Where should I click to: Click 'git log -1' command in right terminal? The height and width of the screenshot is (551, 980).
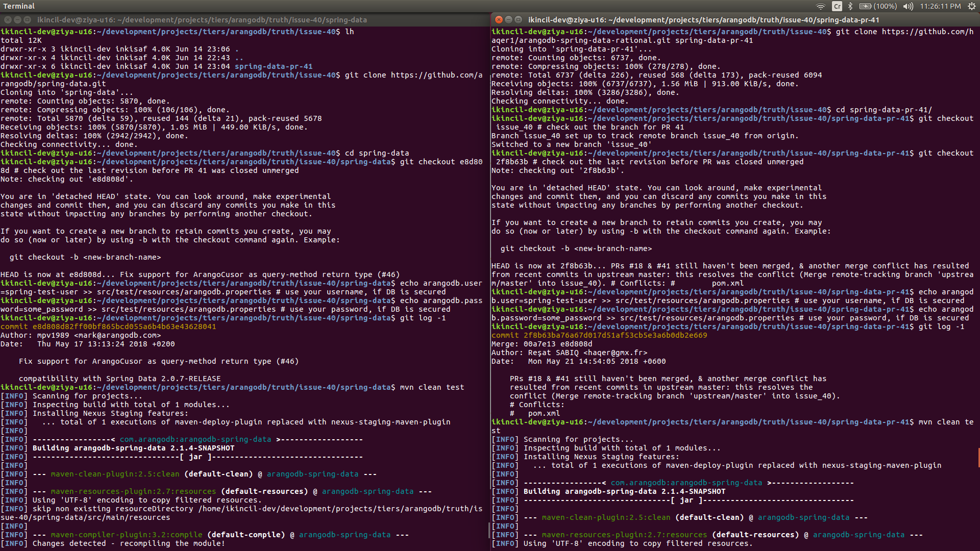pos(942,327)
